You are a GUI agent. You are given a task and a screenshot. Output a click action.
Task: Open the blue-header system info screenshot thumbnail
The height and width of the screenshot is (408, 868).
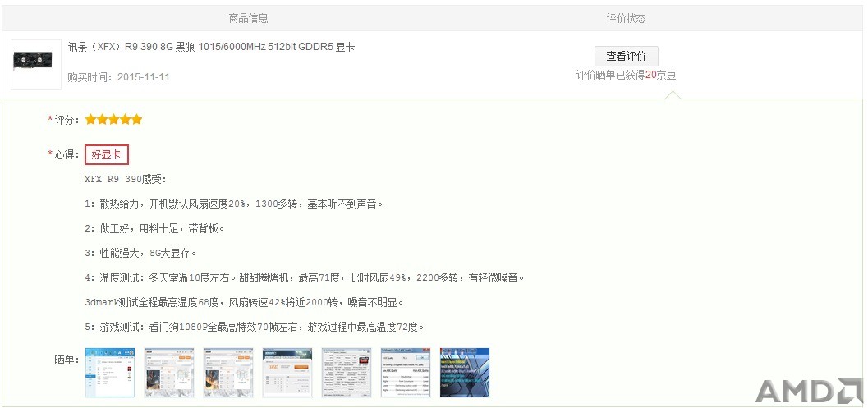(109, 373)
